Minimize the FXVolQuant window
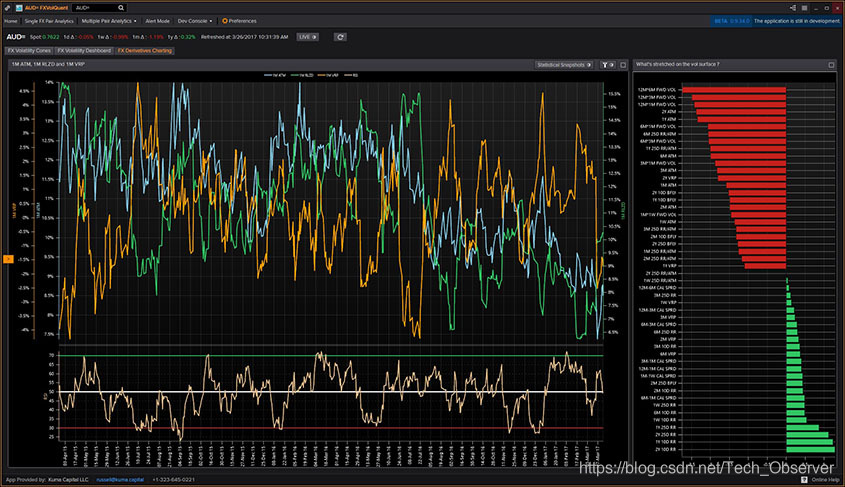 coord(816,8)
